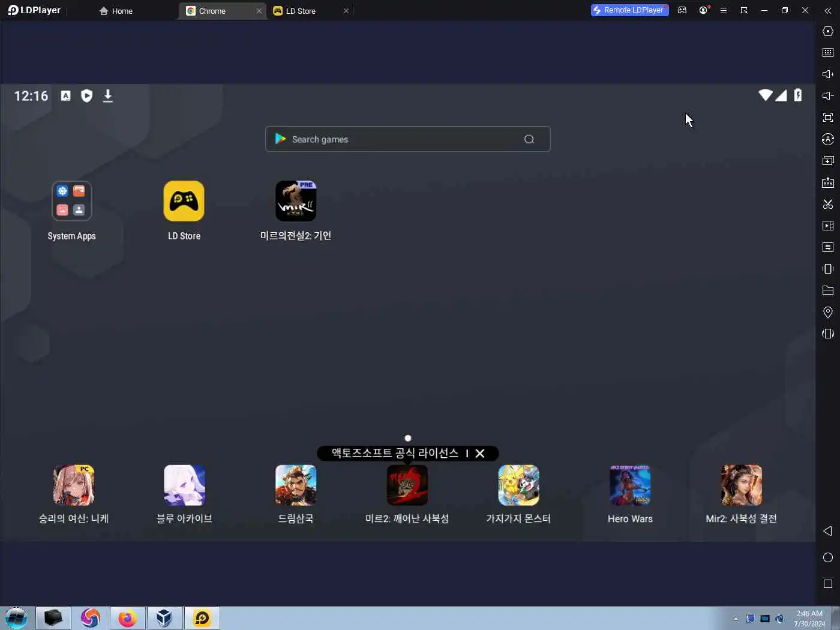
Task: Click the install APK icon
Action: (x=828, y=182)
